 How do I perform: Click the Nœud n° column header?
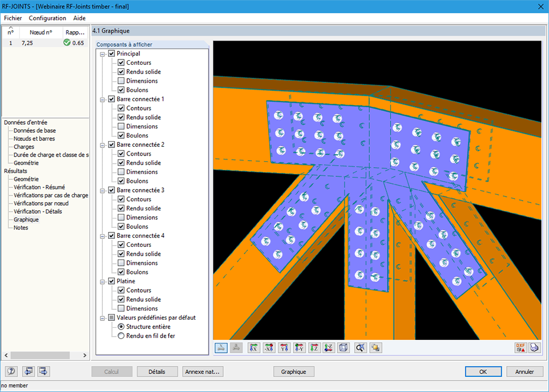pyautogui.click(x=40, y=32)
